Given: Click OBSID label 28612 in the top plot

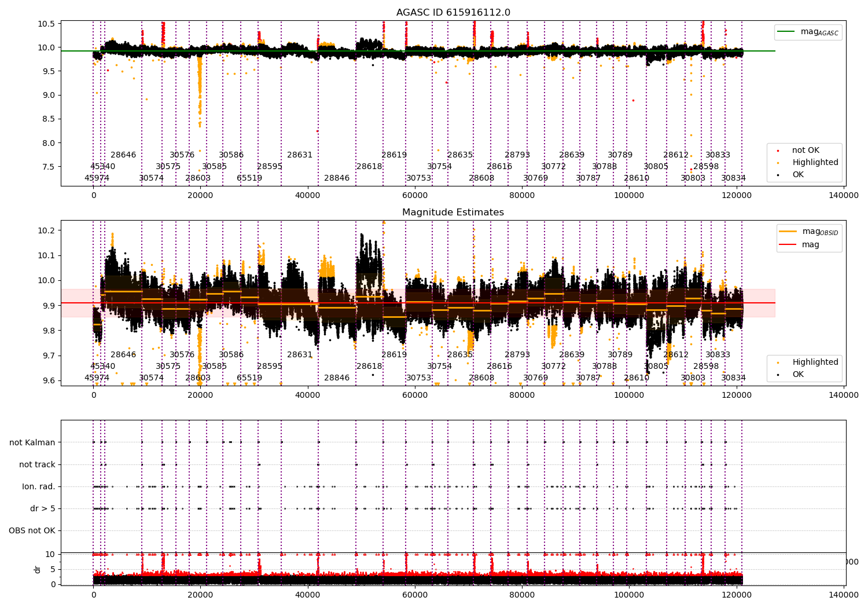Looking at the screenshot, I should [676, 155].
